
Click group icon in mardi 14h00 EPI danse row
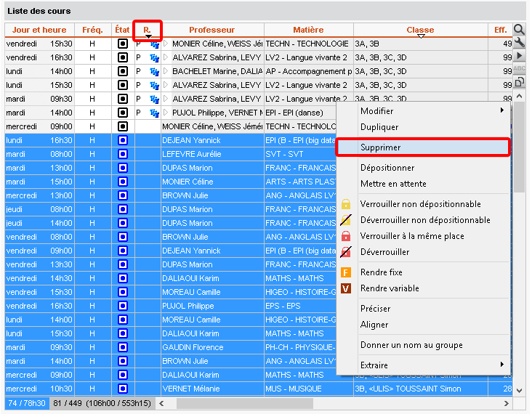[154, 113]
